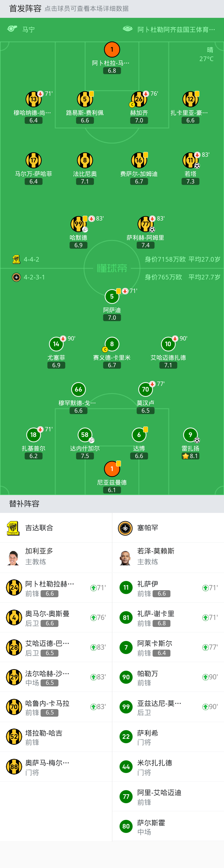224x868 pixels.
Task: Select green number 9 雷扎扬 icon
Action: [x=190, y=435]
